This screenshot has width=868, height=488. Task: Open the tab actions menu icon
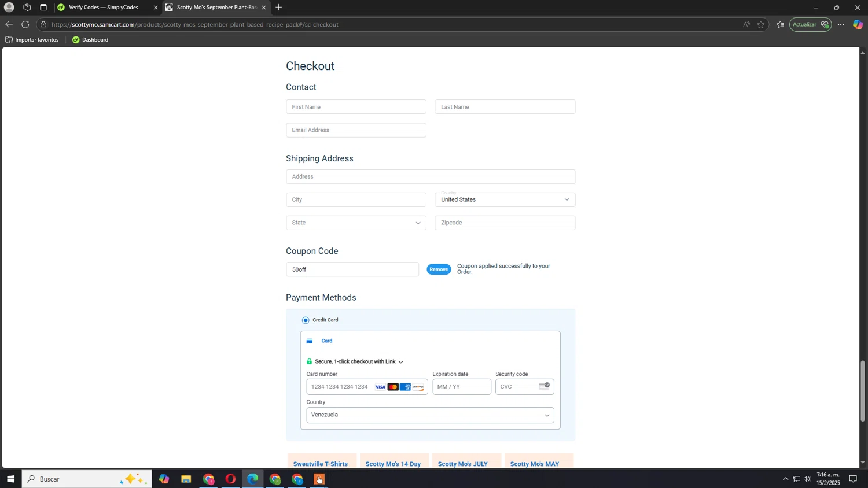pos(43,8)
